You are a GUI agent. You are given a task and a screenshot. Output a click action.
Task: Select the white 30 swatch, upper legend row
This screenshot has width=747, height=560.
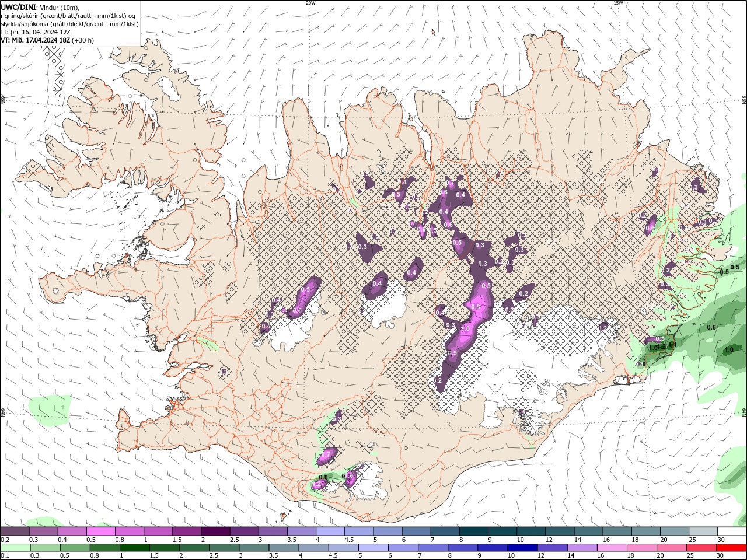coord(732,531)
